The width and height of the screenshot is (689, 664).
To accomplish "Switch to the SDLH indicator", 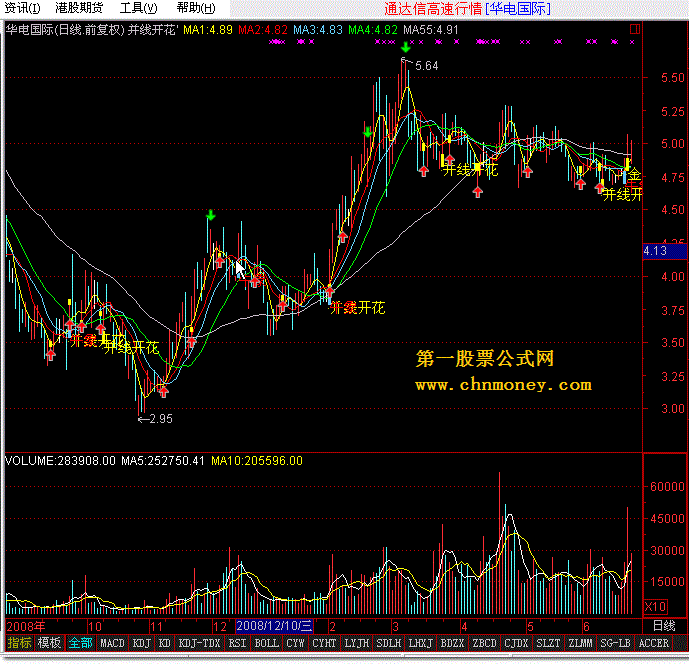I will [388, 643].
